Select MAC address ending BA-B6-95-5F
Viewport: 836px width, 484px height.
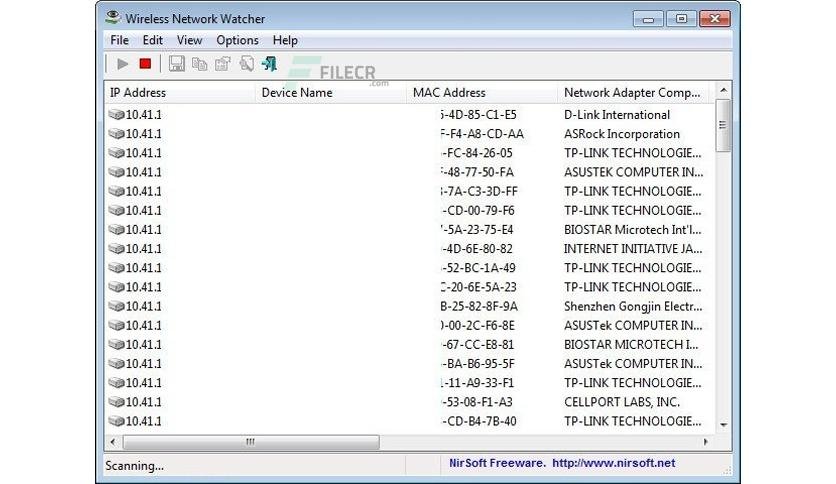click(478, 364)
